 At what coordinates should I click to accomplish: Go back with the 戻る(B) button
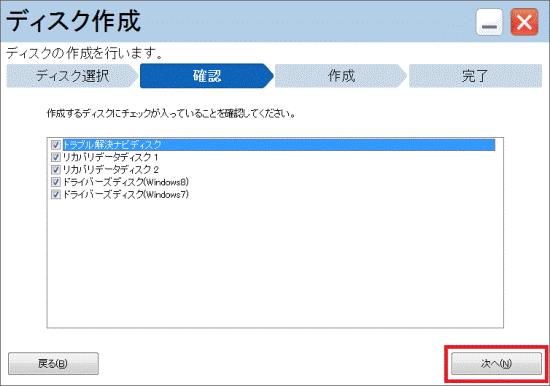tap(53, 364)
